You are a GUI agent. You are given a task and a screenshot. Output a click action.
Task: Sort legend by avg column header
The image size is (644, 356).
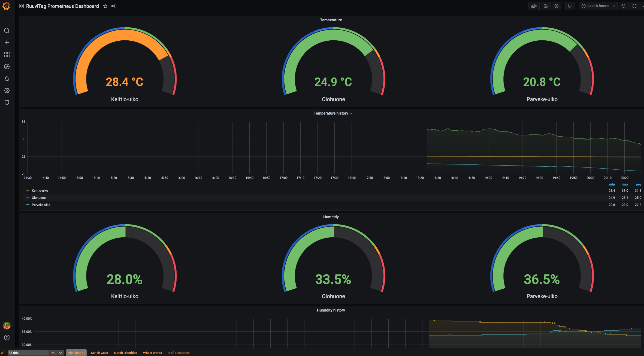(x=638, y=184)
